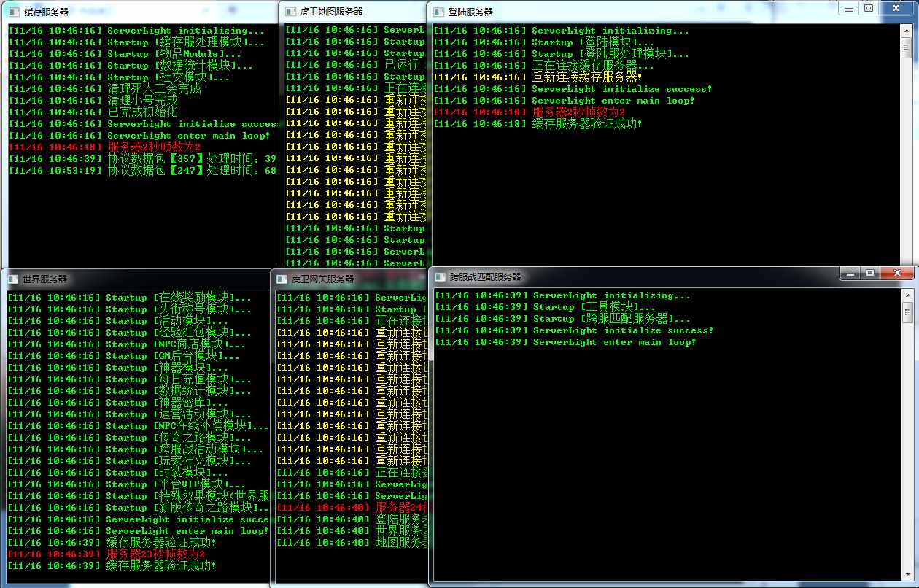This screenshot has height=588, width=919.
Task: Minimize the 跨服战匹配服务器 window
Action: 850,273
